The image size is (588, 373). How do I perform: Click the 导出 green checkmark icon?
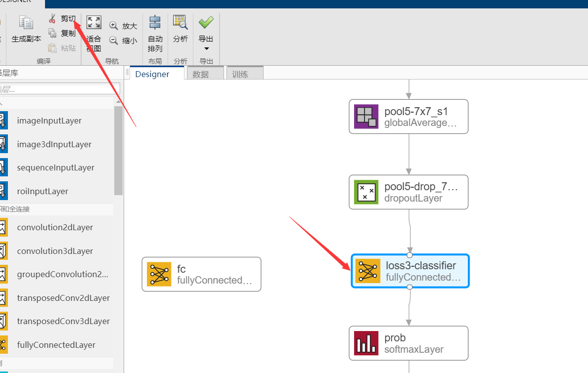coord(206,22)
